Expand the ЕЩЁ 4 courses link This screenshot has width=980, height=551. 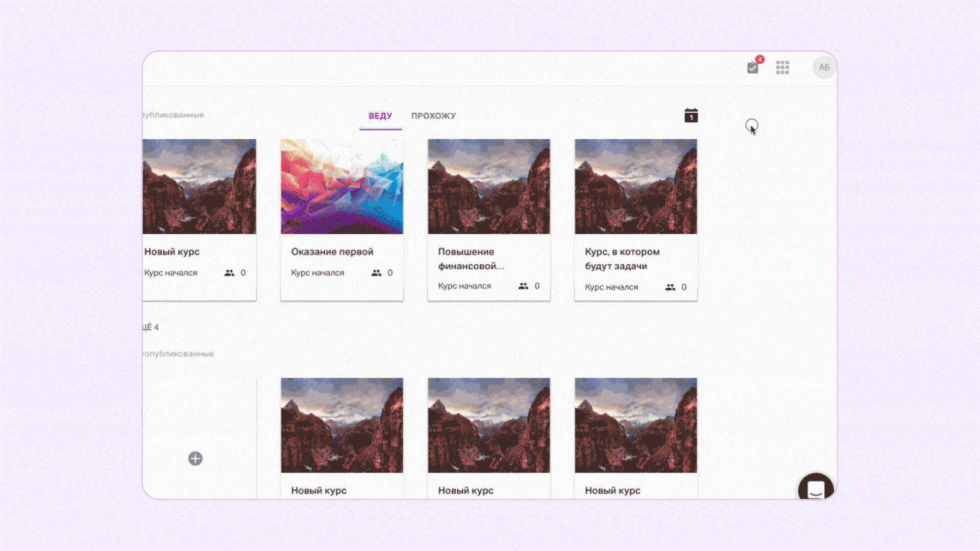[151, 327]
